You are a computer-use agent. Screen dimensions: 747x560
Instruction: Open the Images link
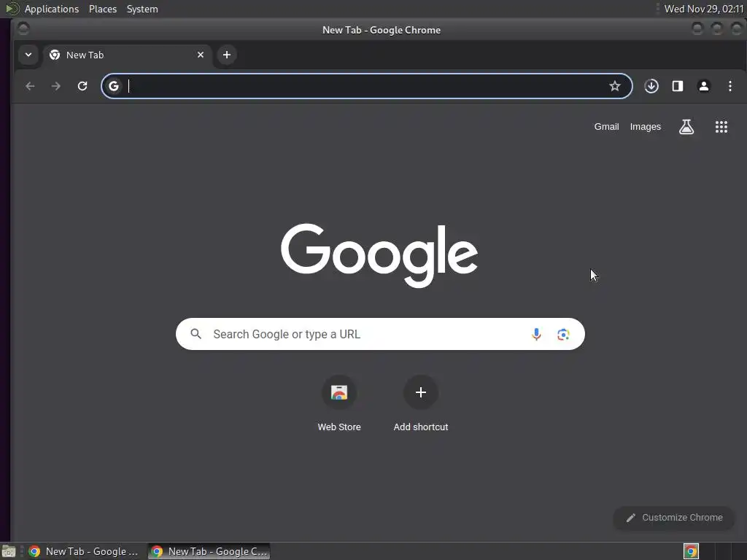point(645,127)
